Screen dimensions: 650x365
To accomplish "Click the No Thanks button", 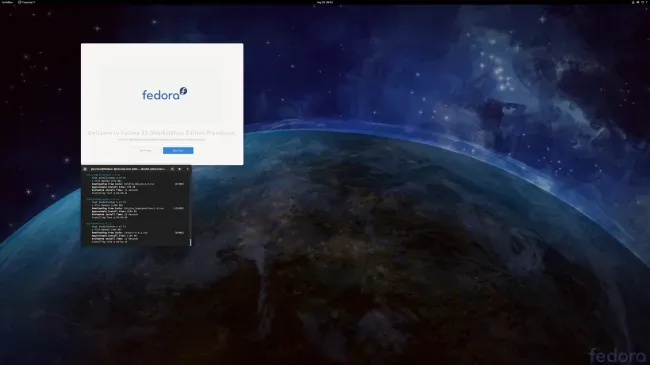I will [146, 151].
